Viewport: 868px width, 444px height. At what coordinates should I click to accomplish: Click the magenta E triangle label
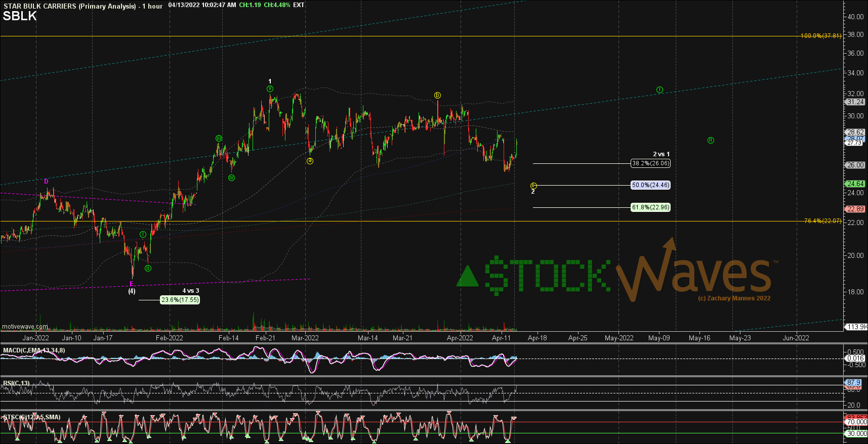(x=132, y=284)
